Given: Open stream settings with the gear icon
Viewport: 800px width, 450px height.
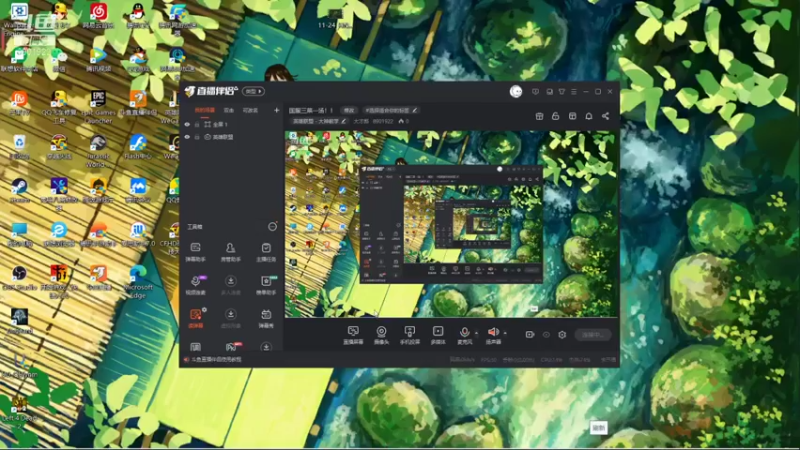Looking at the screenshot, I should tap(562, 335).
